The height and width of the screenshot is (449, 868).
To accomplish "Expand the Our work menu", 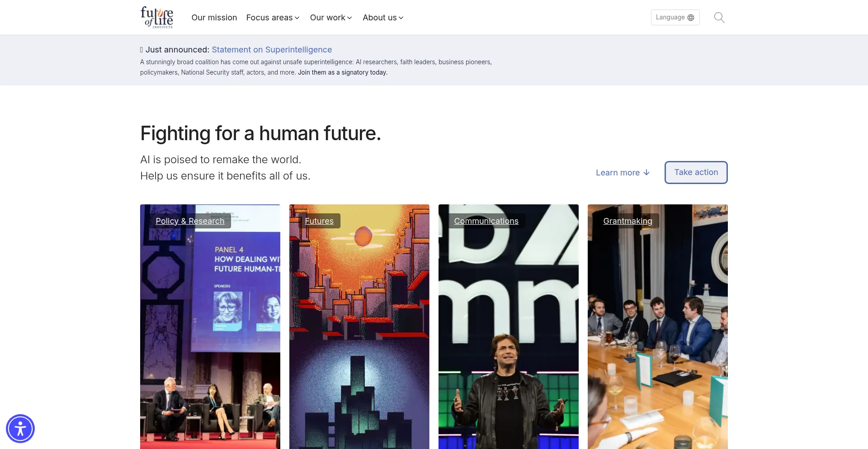I will tap(330, 18).
